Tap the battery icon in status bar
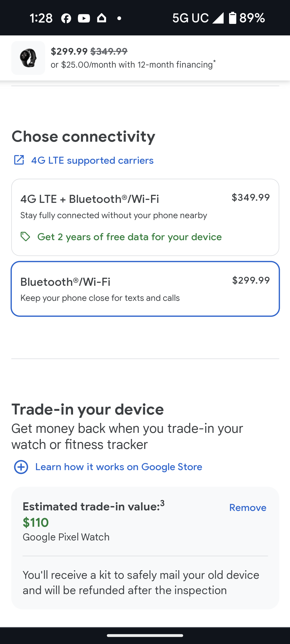The height and width of the screenshot is (644, 290). tap(233, 18)
